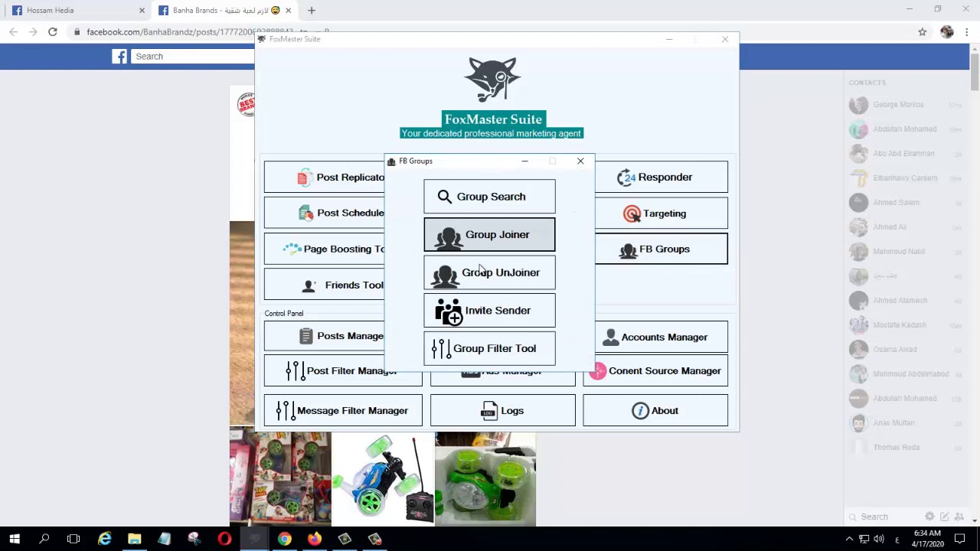Open chat with Osama Awad
Screen dimensions: 980x551
pos(905,350)
